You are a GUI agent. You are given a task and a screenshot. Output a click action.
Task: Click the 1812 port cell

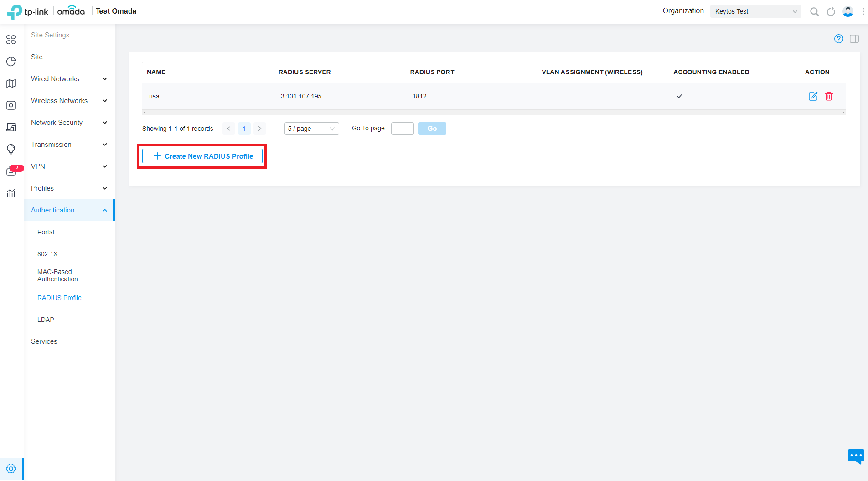419,96
